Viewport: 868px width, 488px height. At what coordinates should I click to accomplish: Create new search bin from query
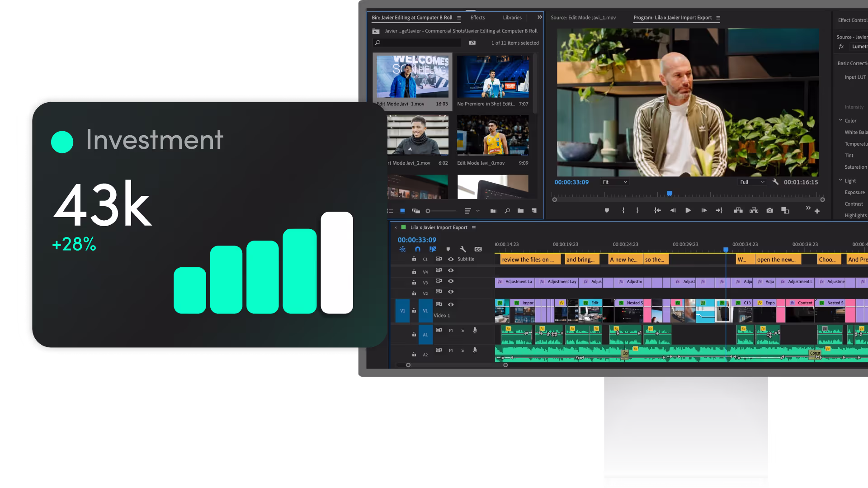tap(472, 43)
